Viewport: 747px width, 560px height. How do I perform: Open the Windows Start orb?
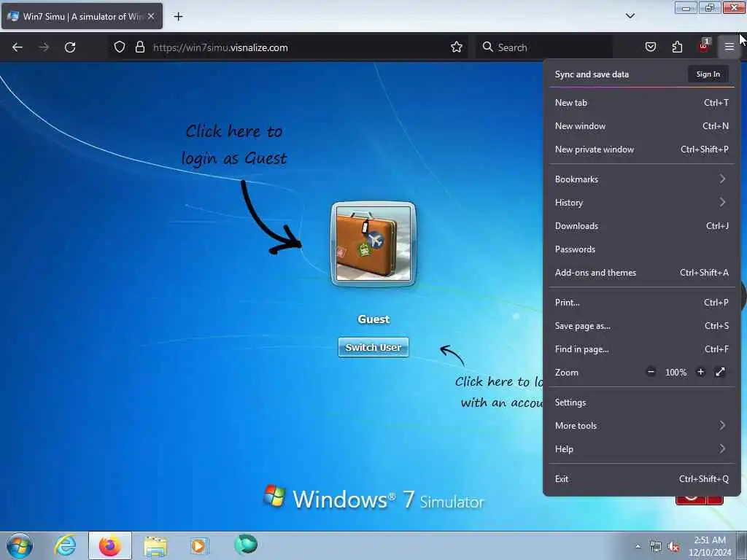[x=20, y=545]
